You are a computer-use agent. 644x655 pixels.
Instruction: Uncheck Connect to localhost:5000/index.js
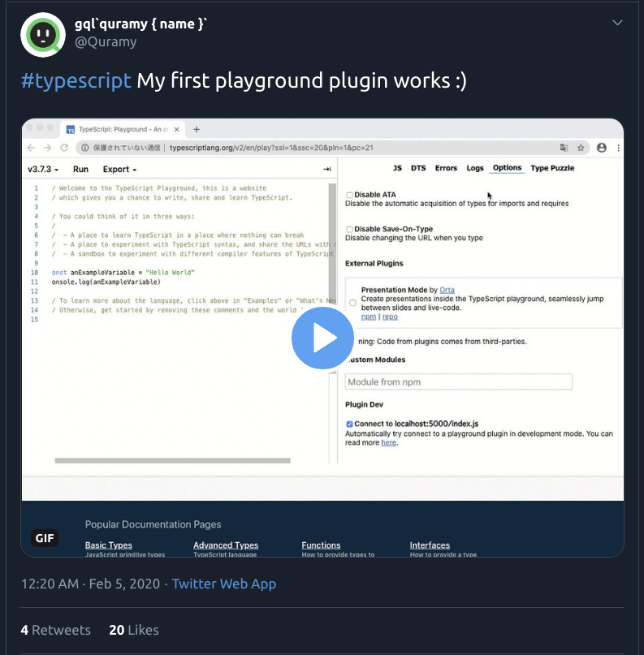coord(349,424)
